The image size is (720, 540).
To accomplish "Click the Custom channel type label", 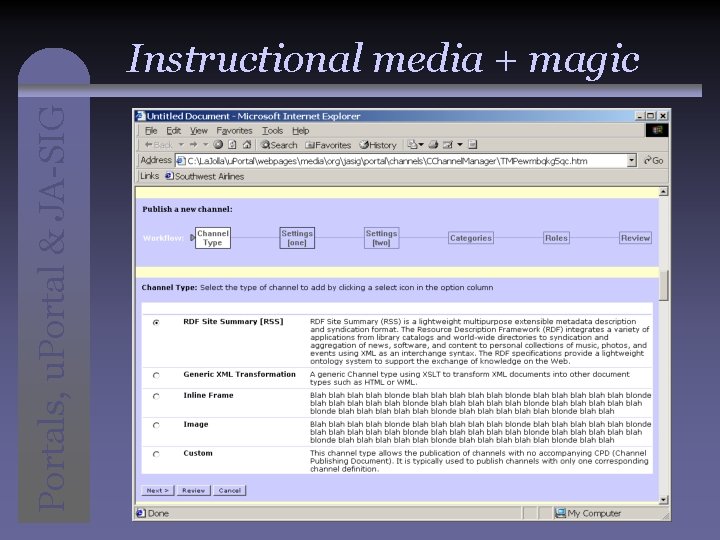I will (198, 453).
